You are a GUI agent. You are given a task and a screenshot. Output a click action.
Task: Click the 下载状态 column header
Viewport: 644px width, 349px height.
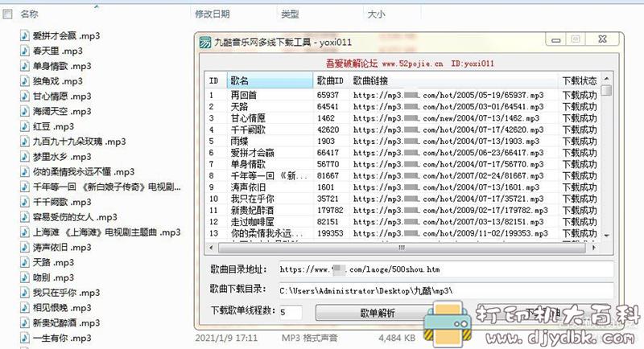click(x=580, y=80)
